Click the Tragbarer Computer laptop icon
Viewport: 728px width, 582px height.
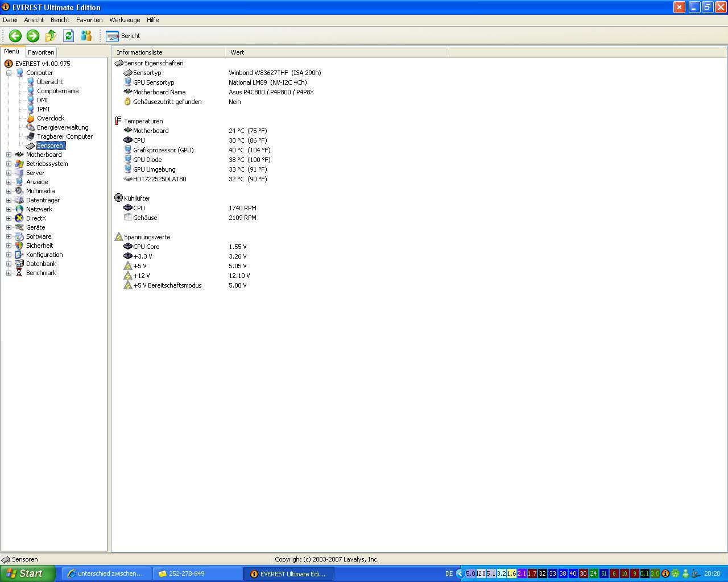tap(31, 136)
